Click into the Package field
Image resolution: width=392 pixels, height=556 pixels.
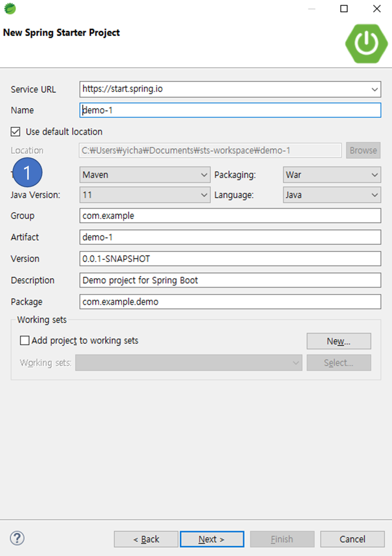click(230, 302)
